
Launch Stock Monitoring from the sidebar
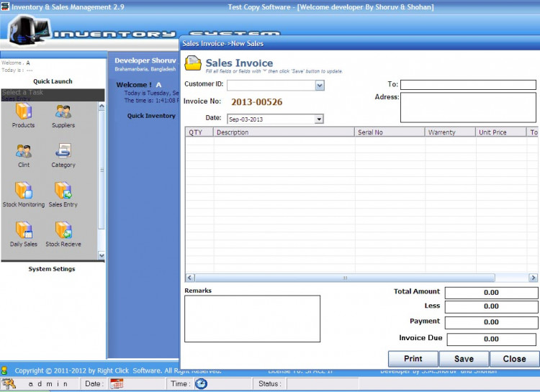coord(24,191)
